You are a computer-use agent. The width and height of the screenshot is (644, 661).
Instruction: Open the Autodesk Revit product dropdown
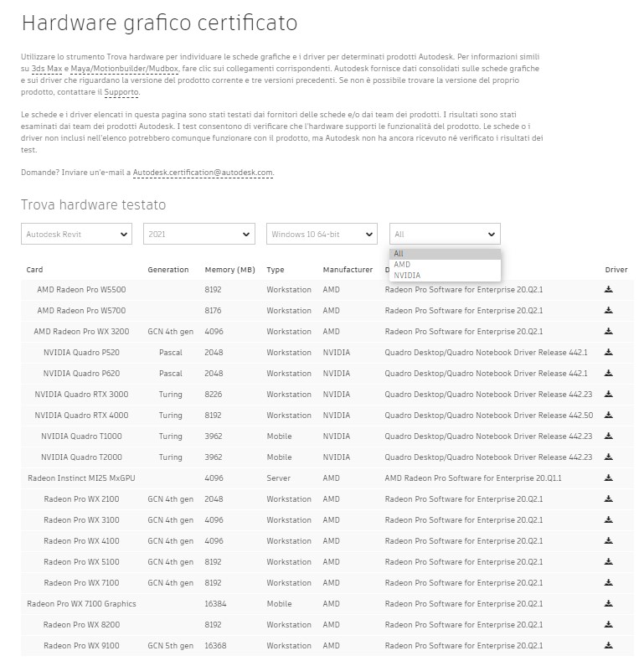click(x=76, y=234)
